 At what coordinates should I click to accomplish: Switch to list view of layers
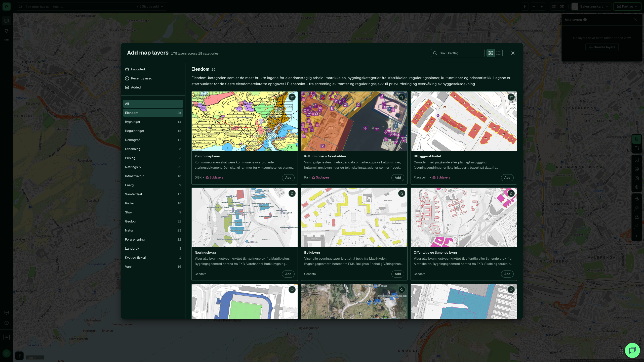(498, 53)
